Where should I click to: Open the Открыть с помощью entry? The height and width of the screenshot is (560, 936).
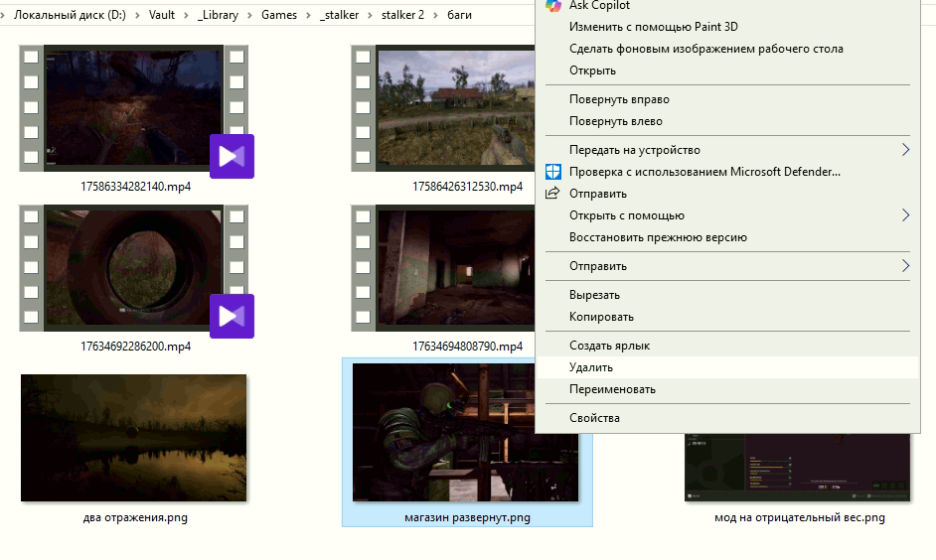tap(727, 215)
